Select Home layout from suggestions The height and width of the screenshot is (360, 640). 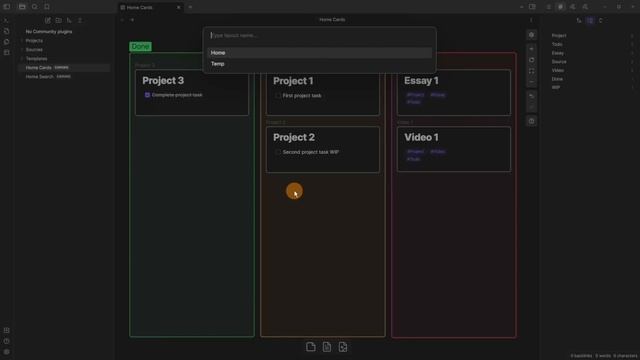click(x=320, y=53)
